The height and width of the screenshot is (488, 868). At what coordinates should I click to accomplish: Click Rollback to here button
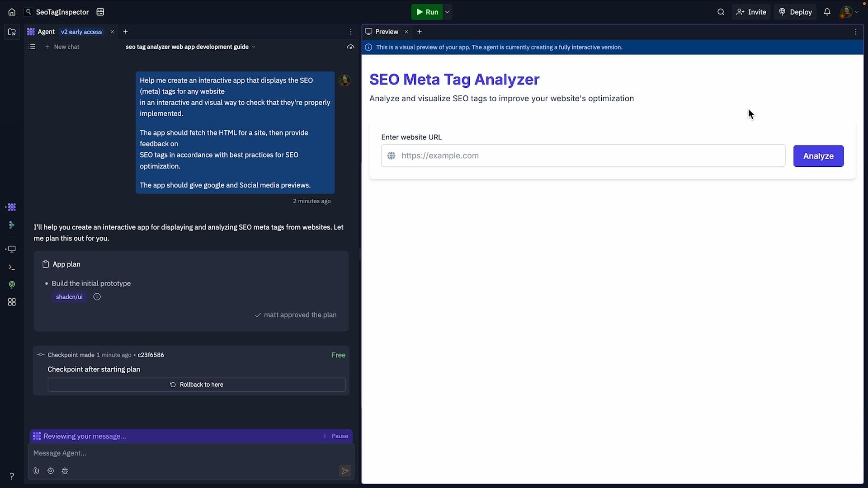tap(196, 385)
